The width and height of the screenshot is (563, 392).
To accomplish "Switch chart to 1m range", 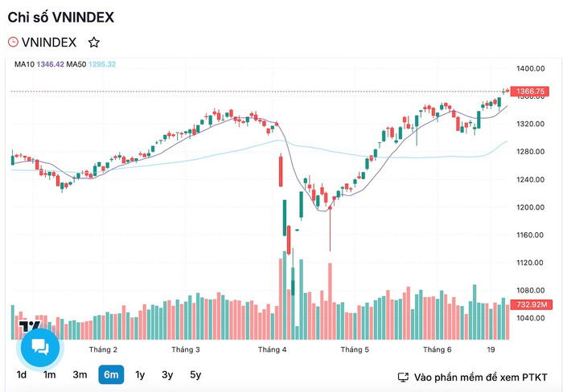I will click(x=50, y=375).
